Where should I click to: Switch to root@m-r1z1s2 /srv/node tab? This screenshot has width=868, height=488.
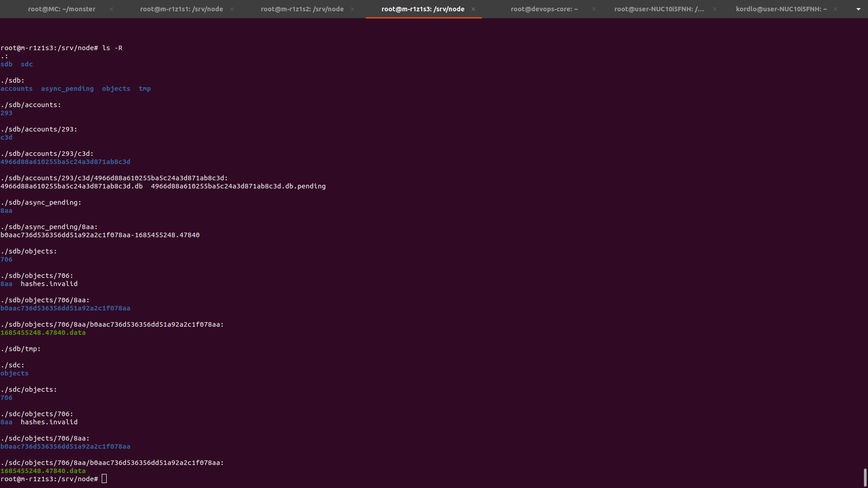302,9
